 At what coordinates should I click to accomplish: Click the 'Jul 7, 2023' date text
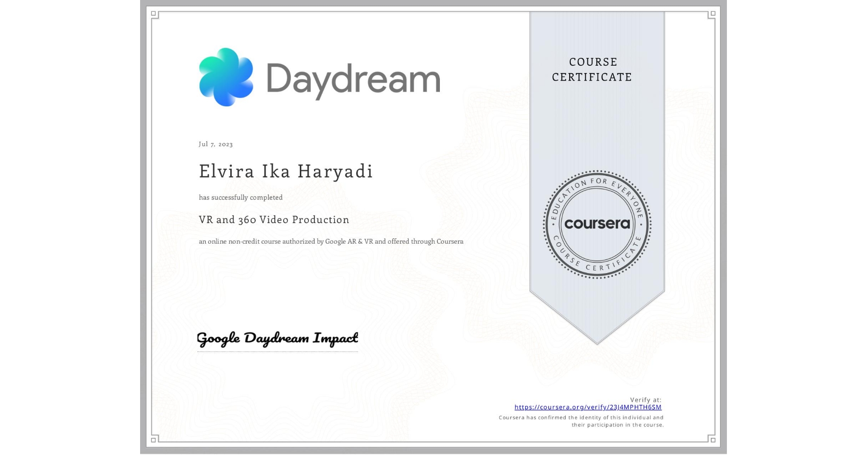[216, 144]
